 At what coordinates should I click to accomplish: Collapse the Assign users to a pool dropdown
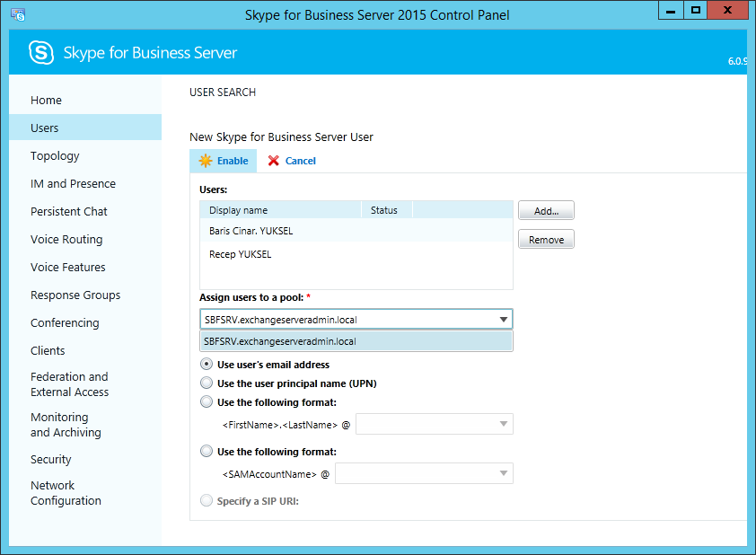[504, 319]
